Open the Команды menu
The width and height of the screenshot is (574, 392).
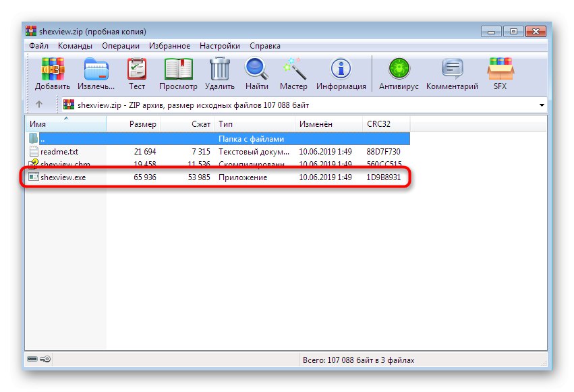coord(75,46)
